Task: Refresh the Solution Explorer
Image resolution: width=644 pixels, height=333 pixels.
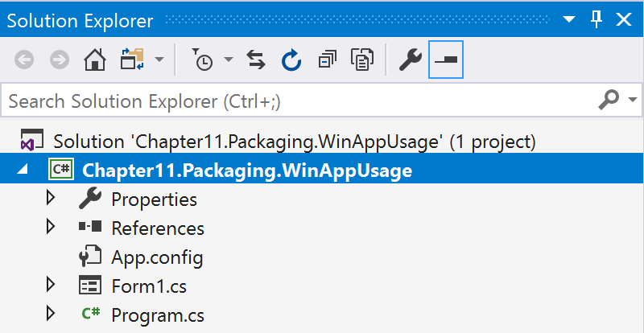Action: [291, 60]
